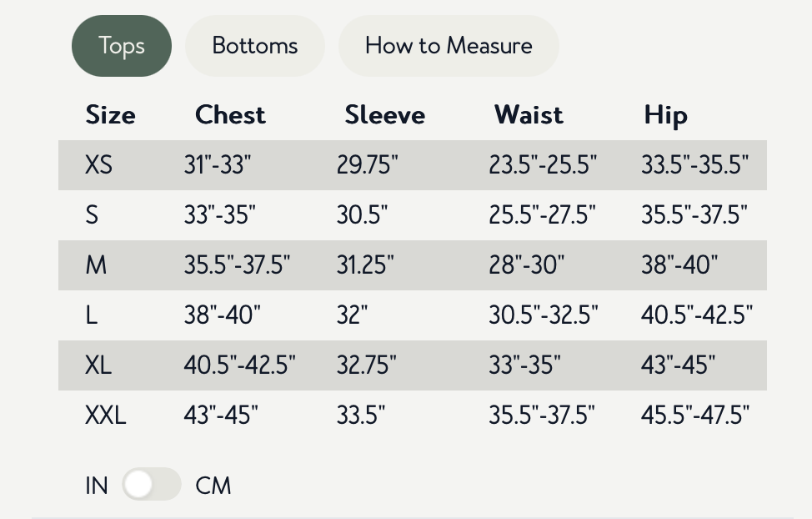Select the L size row label
The height and width of the screenshot is (519, 812).
91,315
